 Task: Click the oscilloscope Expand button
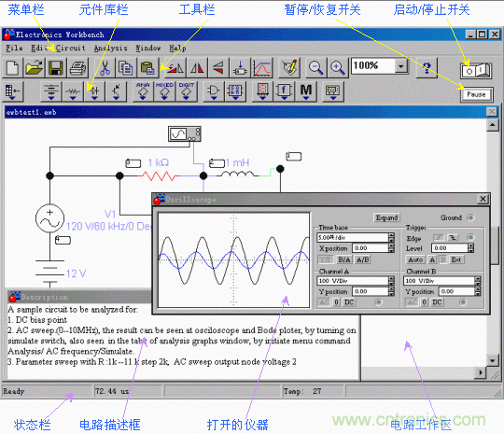click(386, 217)
